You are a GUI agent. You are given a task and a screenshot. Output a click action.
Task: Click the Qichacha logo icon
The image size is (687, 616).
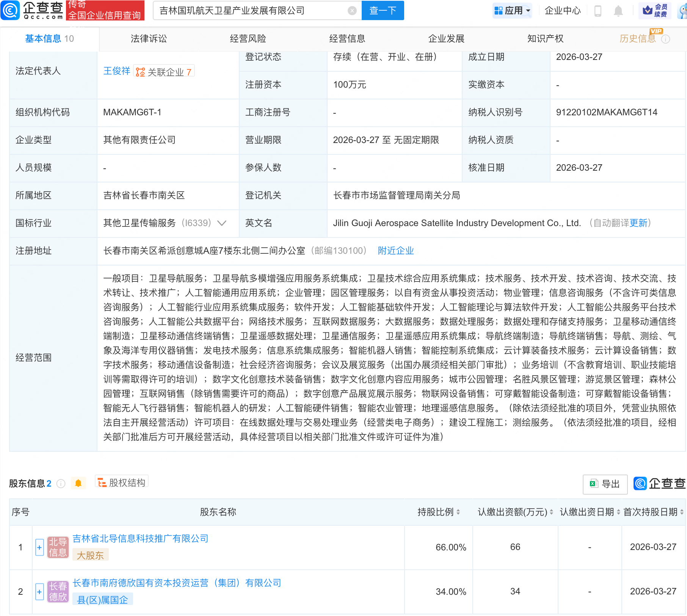pyautogui.click(x=11, y=10)
